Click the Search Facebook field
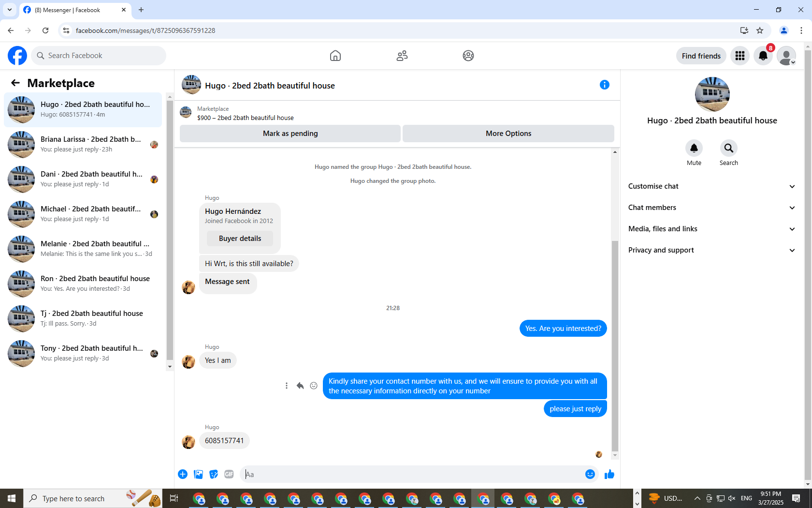Viewport: 812px width, 508px height. (x=99, y=56)
